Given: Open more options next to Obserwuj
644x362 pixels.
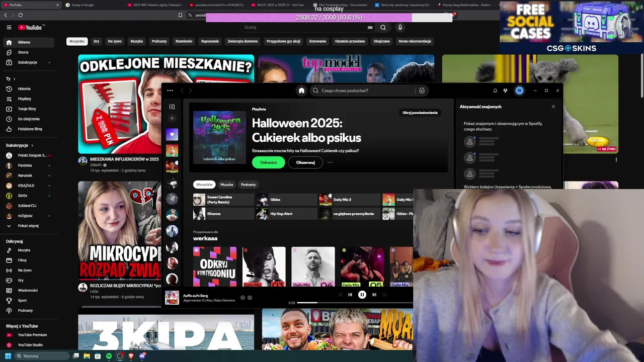Looking at the screenshot, I should coord(330,162).
